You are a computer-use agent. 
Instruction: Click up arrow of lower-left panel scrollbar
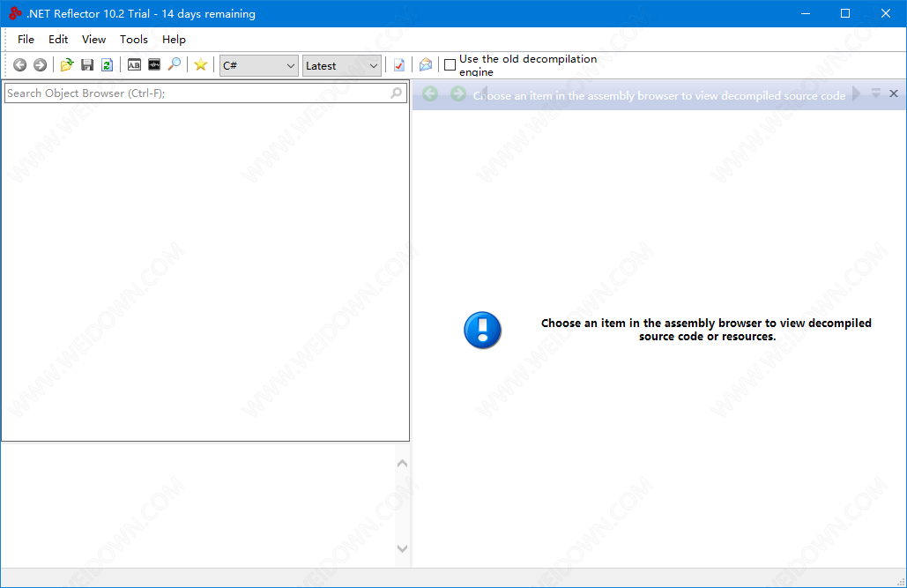pyautogui.click(x=403, y=463)
